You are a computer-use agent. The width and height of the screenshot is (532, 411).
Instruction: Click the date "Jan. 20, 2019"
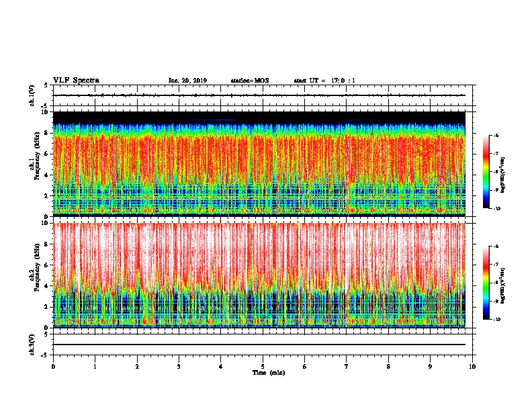[187, 81]
